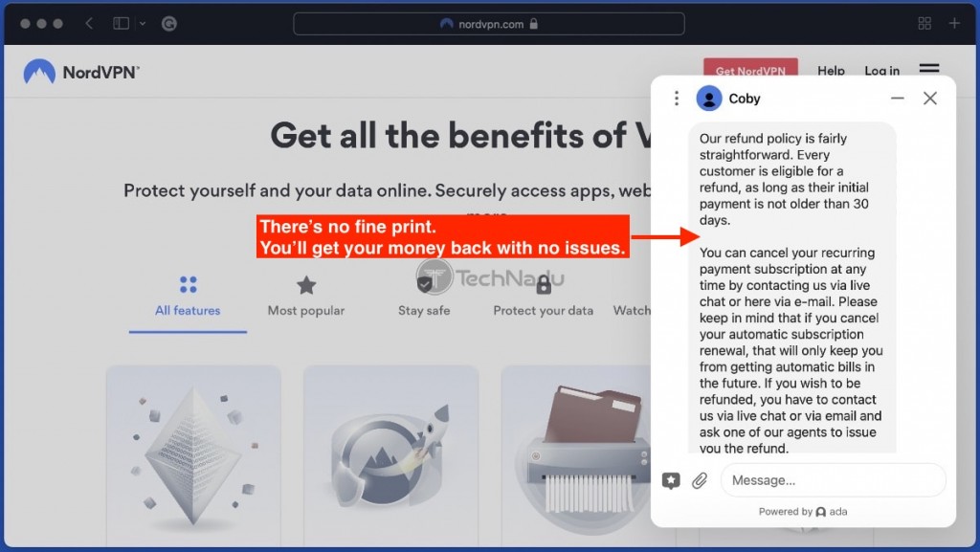
Task: Click the padlock icon in address bar
Action: [534, 24]
